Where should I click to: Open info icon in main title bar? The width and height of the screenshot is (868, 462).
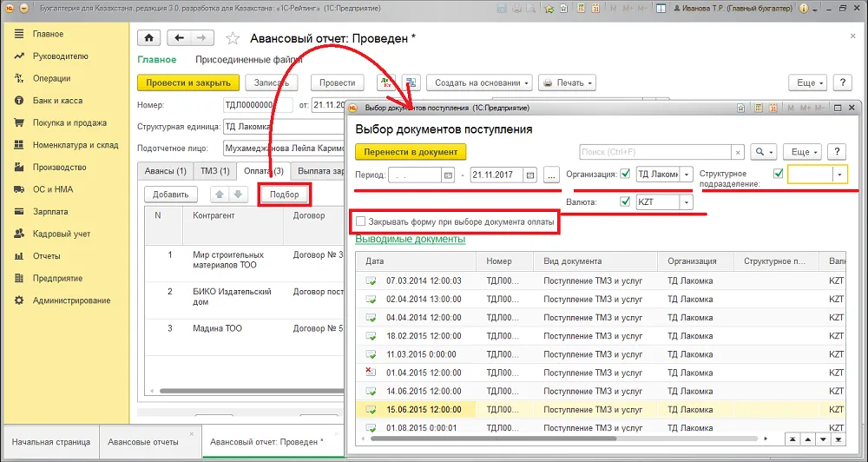(x=803, y=9)
